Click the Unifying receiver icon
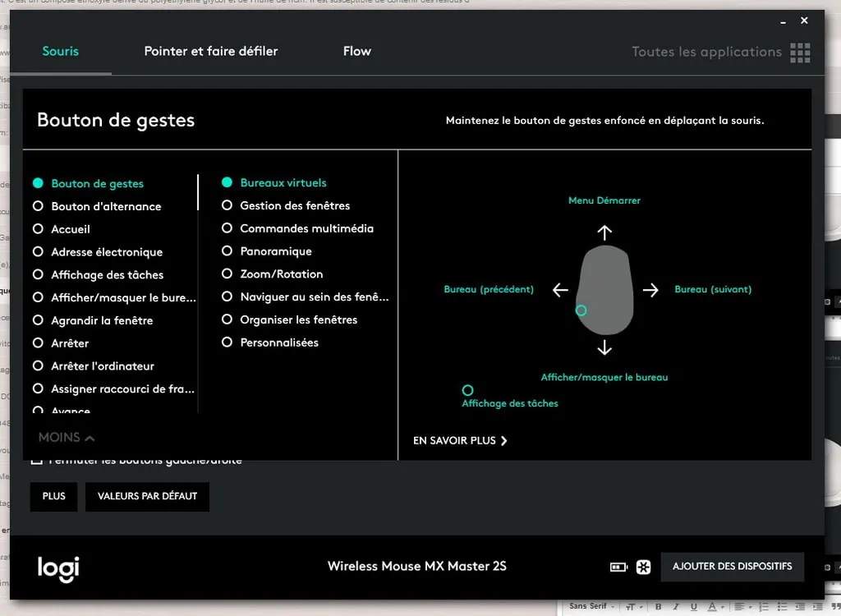 pos(643,567)
